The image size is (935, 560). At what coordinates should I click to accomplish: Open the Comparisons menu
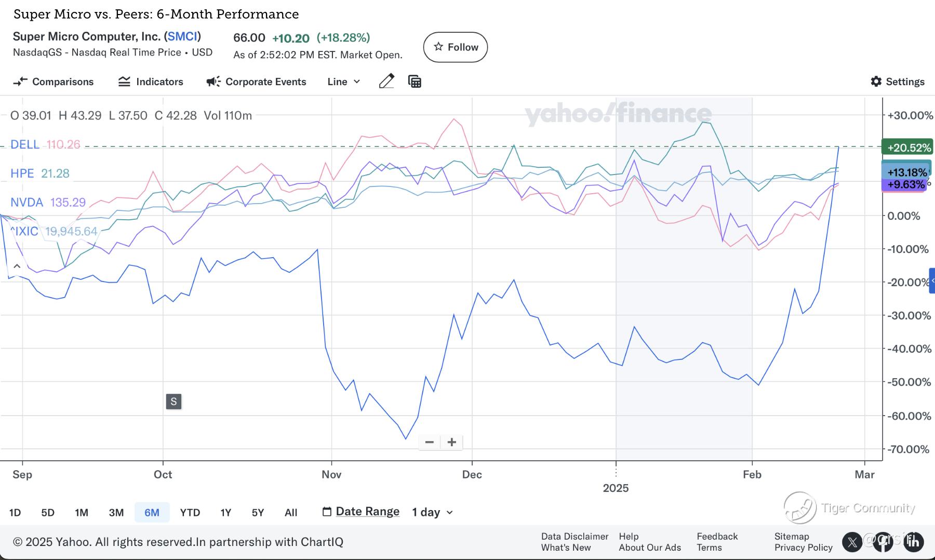[x=54, y=82]
